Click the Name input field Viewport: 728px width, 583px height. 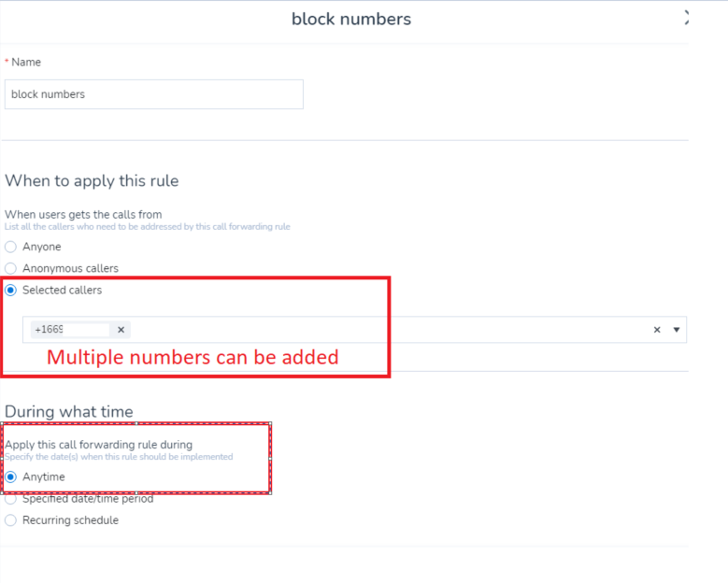click(x=153, y=94)
